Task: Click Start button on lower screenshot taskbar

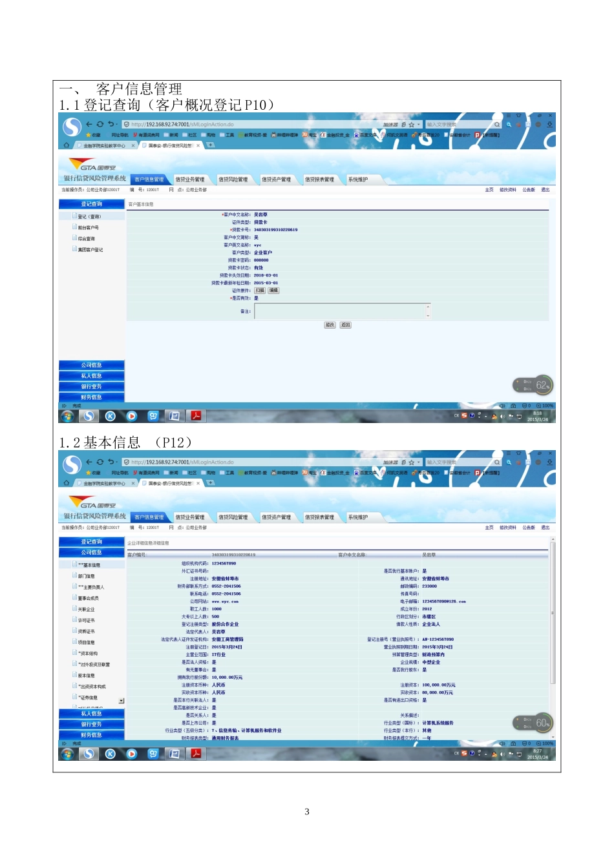Action: [x=67, y=754]
